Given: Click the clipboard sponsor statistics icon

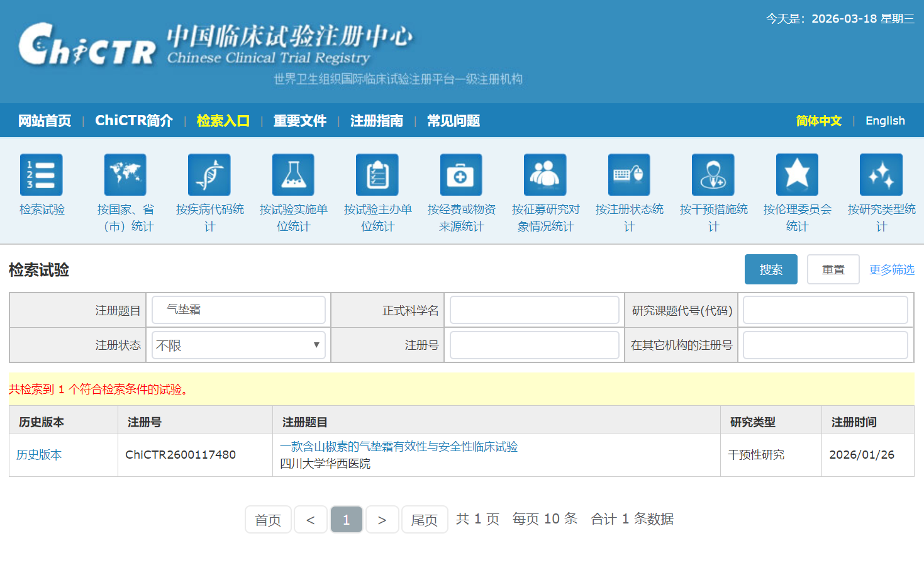Looking at the screenshot, I should pos(377,175).
